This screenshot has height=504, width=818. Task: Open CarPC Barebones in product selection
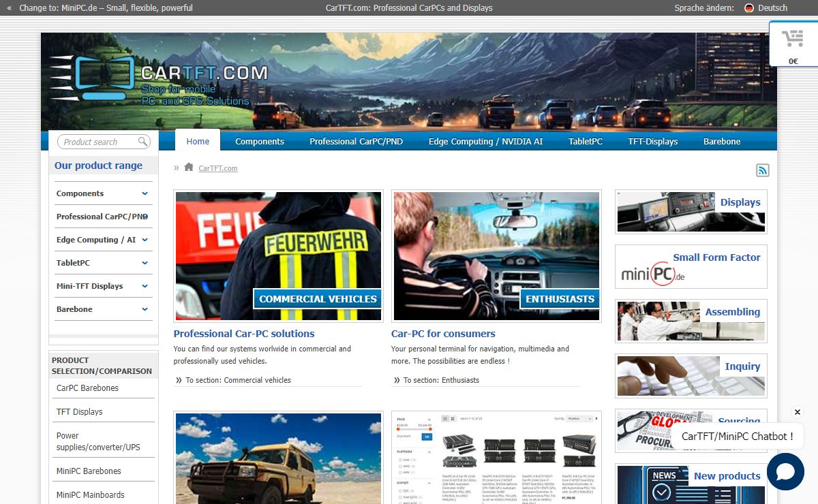pyautogui.click(x=87, y=388)
